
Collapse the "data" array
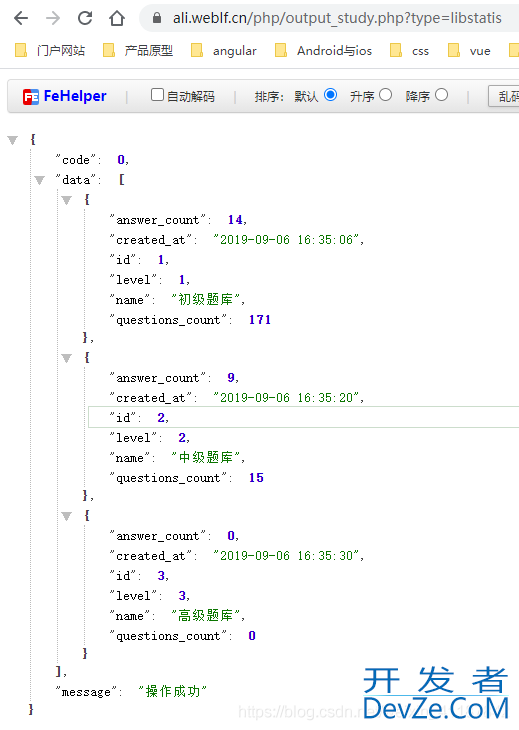[x=40, y=180]
